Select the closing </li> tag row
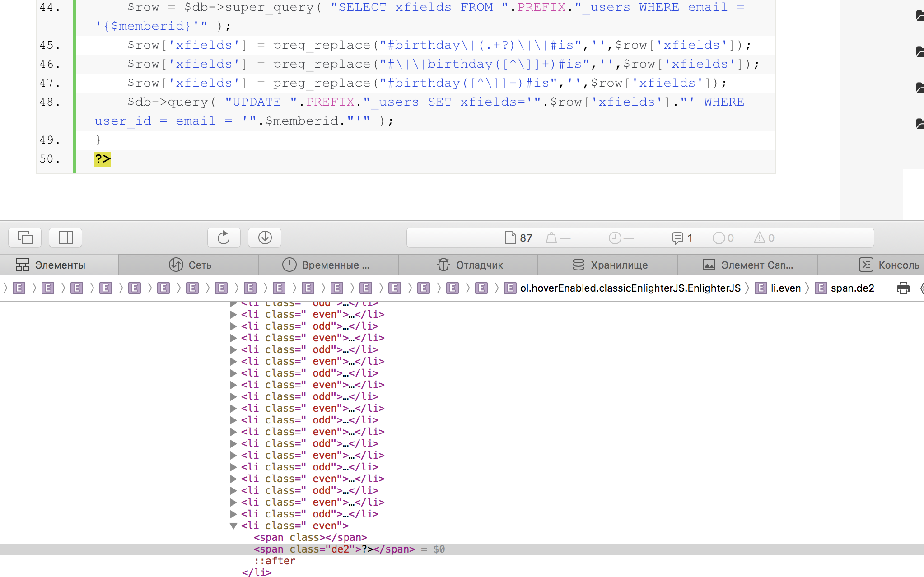Image resolution: width=924 pixels, height=577 pixels. [x=257, y=572]
